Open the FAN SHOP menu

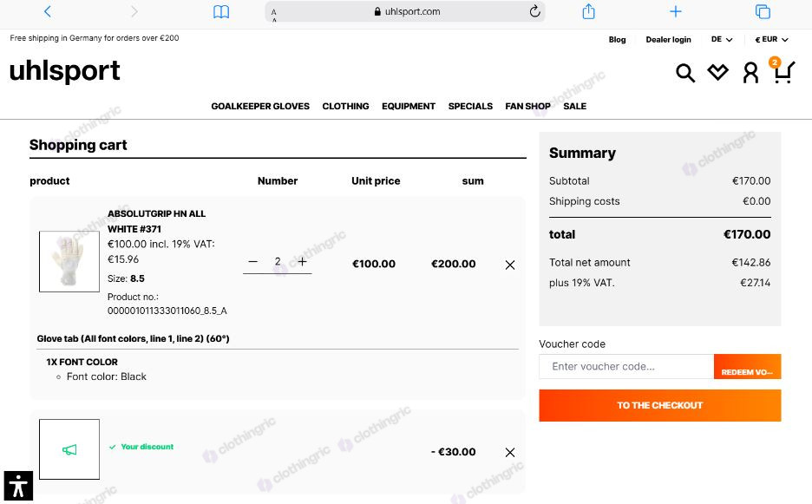click(527, 106)
